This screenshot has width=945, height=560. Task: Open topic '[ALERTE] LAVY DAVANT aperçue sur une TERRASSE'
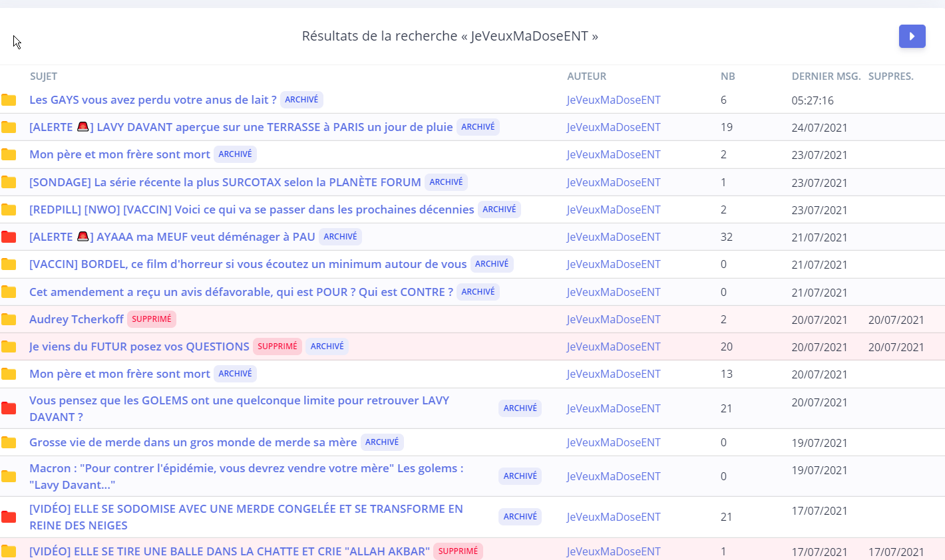click(x=241, y=127)
